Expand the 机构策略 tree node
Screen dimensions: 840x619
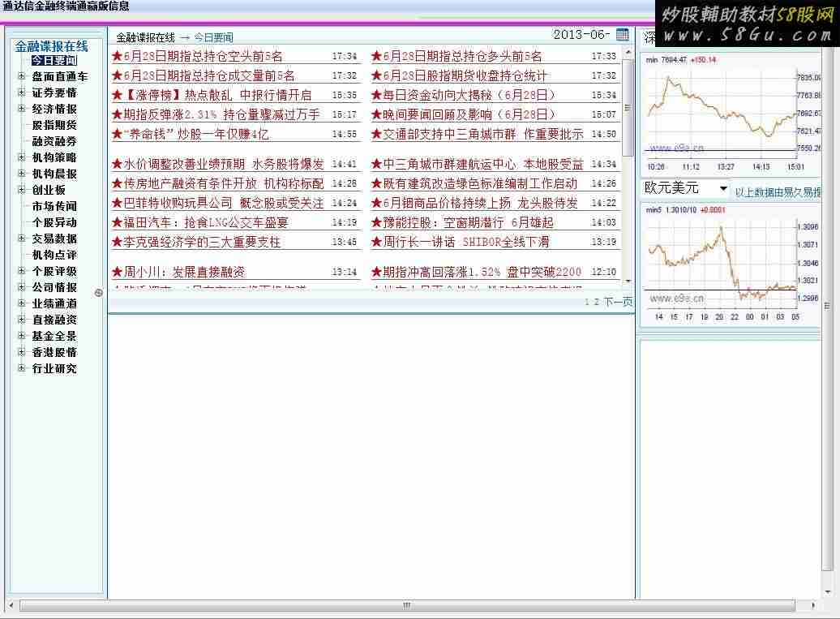tap(21, 157)
